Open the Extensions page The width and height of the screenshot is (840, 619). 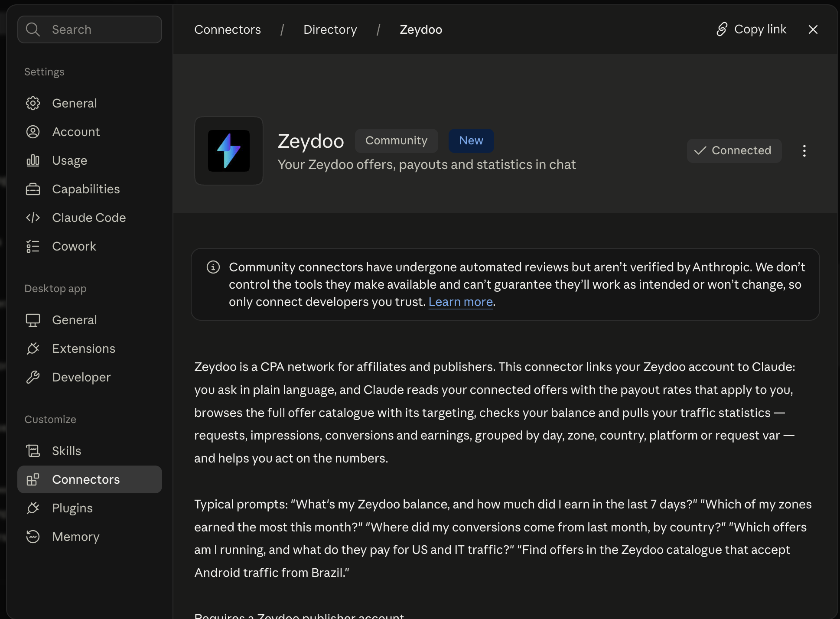pyautogui.click(x=90, y=349)
